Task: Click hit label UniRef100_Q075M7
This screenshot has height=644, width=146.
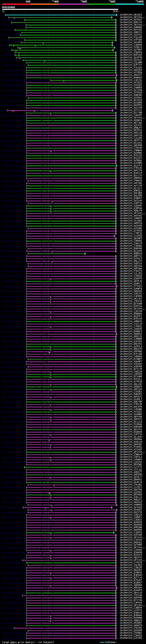Action: [131, 50]
